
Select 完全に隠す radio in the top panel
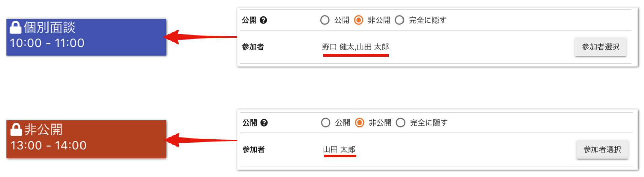[399, 20]
